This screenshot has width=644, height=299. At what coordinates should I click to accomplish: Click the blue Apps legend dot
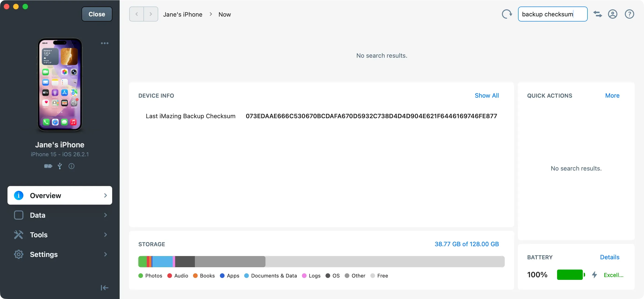coord(222,276)
